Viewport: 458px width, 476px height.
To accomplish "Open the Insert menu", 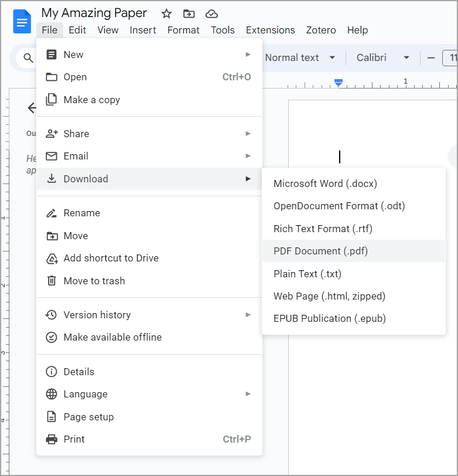I will [x=142, y=30].
